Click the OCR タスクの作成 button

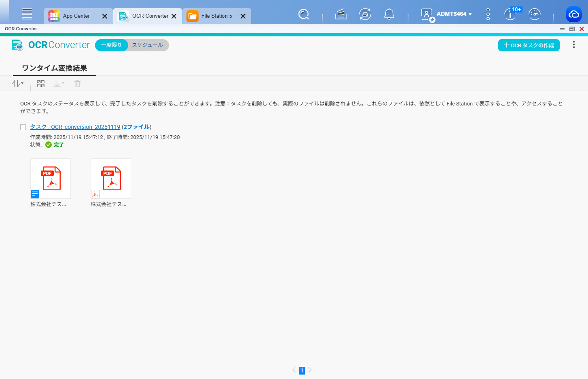pos(529,45)
